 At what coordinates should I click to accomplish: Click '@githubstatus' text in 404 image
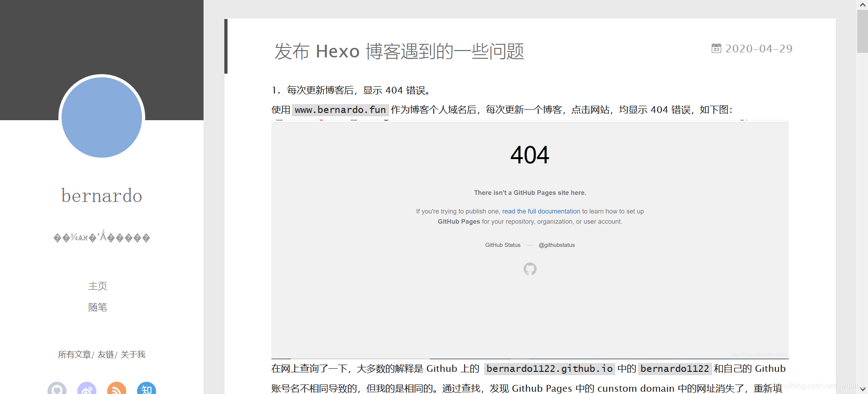[557, 245]
